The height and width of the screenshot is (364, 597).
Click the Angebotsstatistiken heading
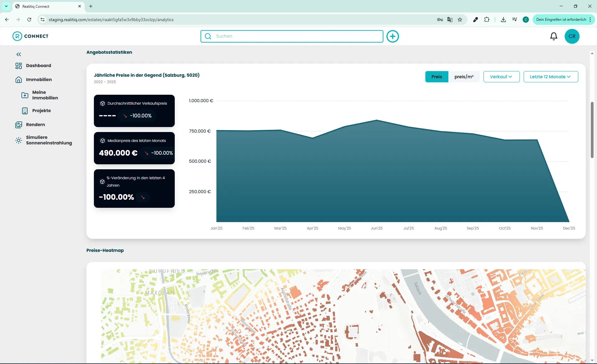(x=109, y=52)
